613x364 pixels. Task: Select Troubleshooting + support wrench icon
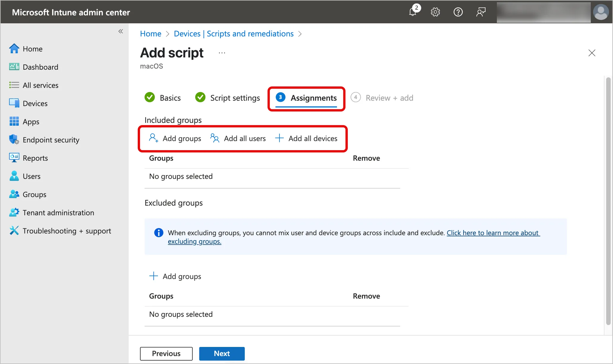[x=14, y=231]
